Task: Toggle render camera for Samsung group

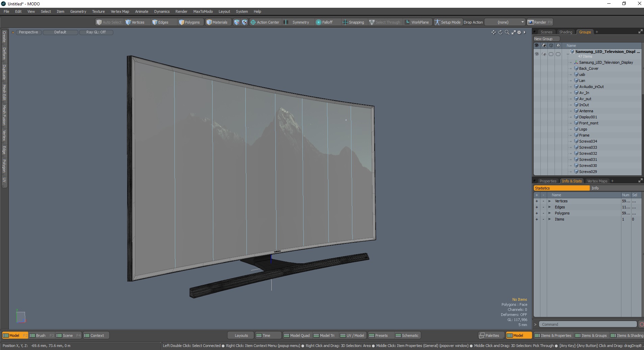Action: [544, 54]
